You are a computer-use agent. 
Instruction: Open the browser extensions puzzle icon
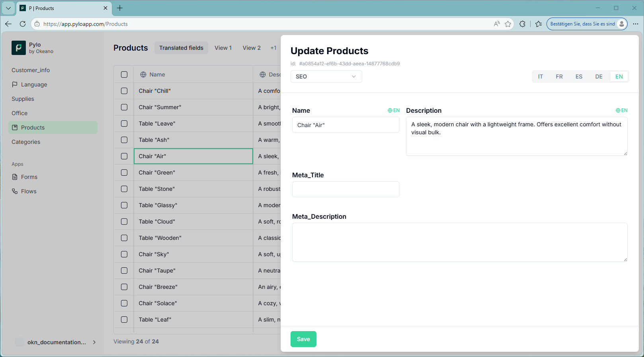pyautogui.click(x=522, y=24)
